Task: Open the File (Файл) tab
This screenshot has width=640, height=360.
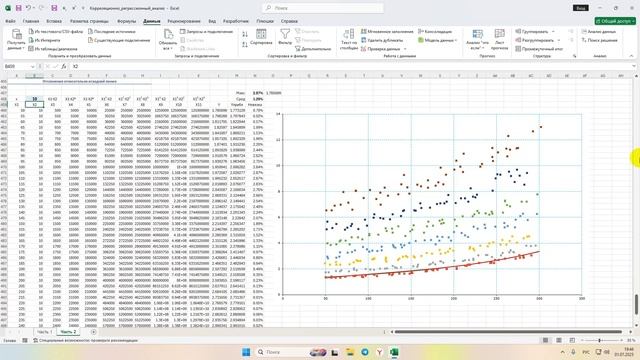Action: (10, 21)
